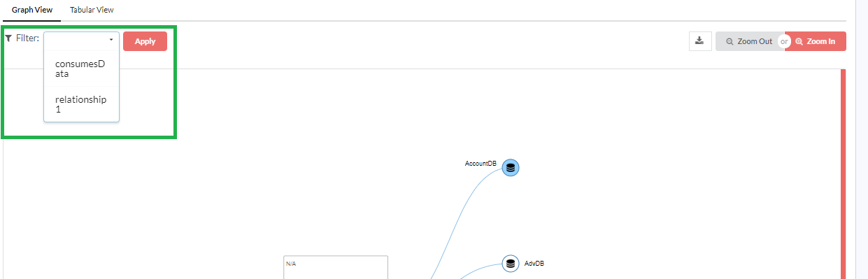Click the red vertical bar at graph edge
This screenshot has width=868, height=279.
pyautogui.click(x=843, y=174)
